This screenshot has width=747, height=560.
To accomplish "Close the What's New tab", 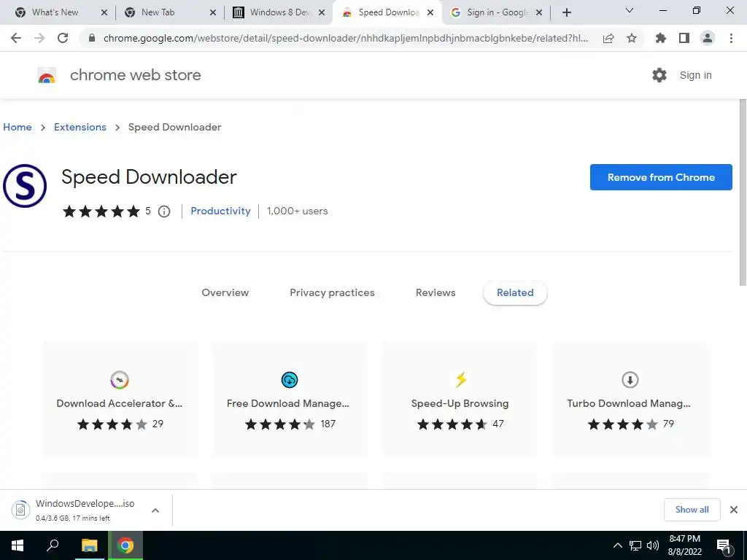I will pyautogui.click(x=104, y=13).
